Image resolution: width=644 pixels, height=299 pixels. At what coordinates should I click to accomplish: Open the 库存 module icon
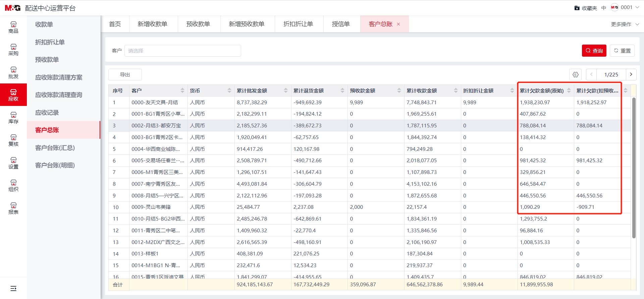[x=13, y=118]
